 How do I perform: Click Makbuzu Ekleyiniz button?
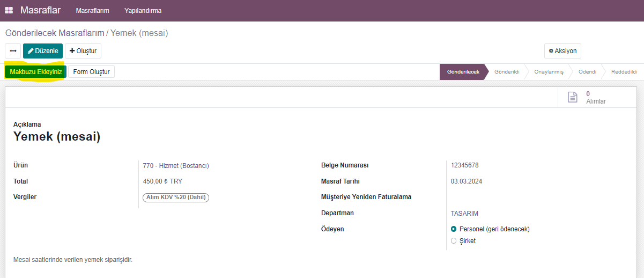(x=36, y=72)
